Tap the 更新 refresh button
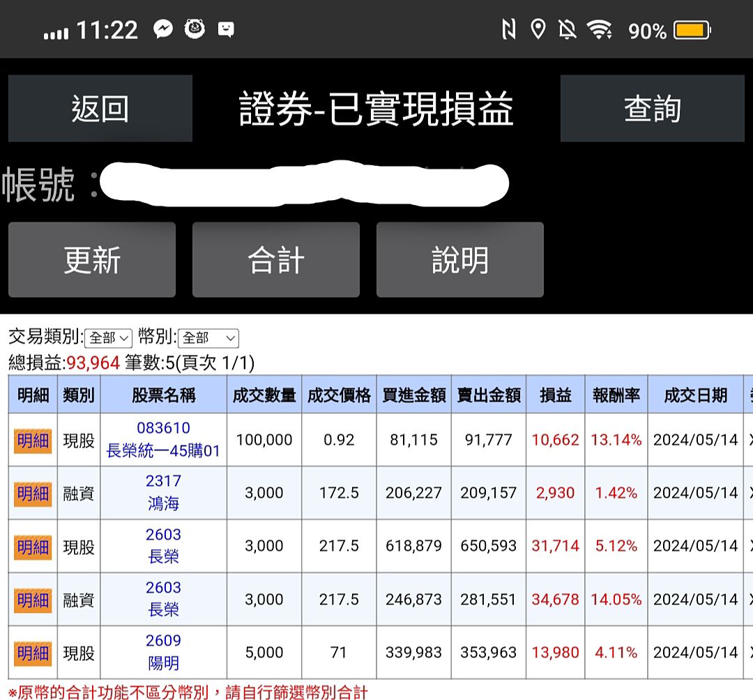 tap(92, 260)
